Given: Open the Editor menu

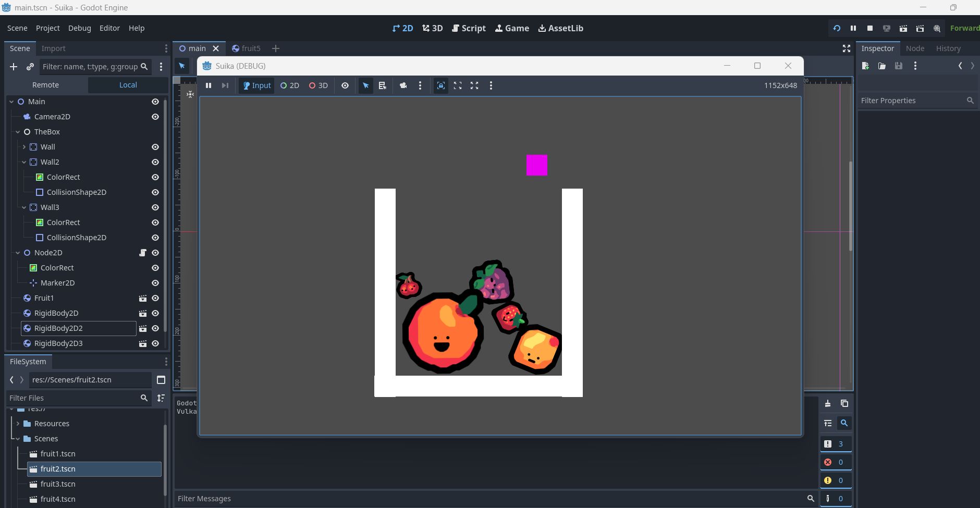Looking at the screenshot, I should (x=109, y=28).
